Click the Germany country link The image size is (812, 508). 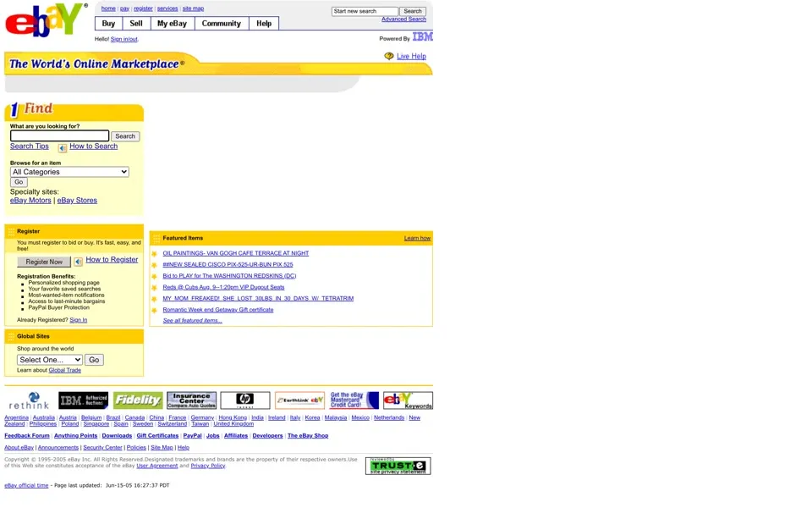click(x=202, y=417)
